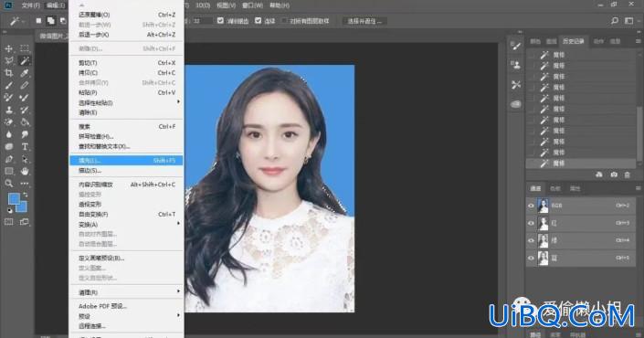Choose 还原魔棒(O) Ctrl+Z
This screenshot has width=644, height=338.
[126, 15]
